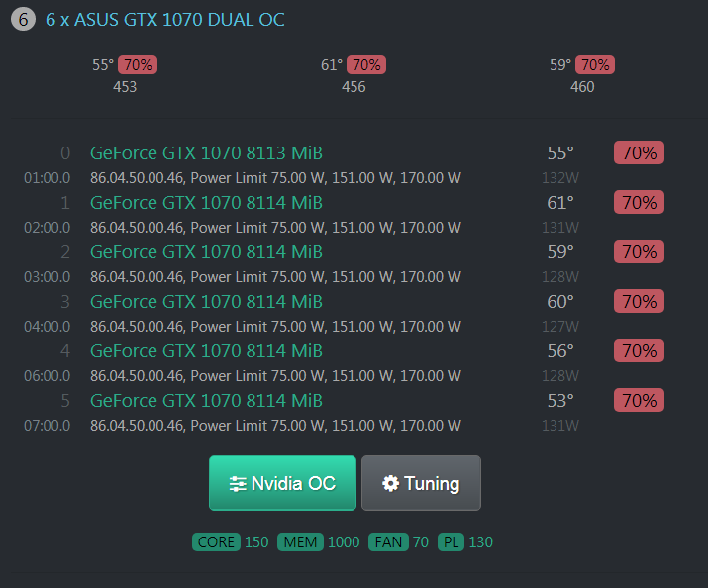
Task: Click the 70% fan badge for GPU 5
Action: [x=639, y=400]
